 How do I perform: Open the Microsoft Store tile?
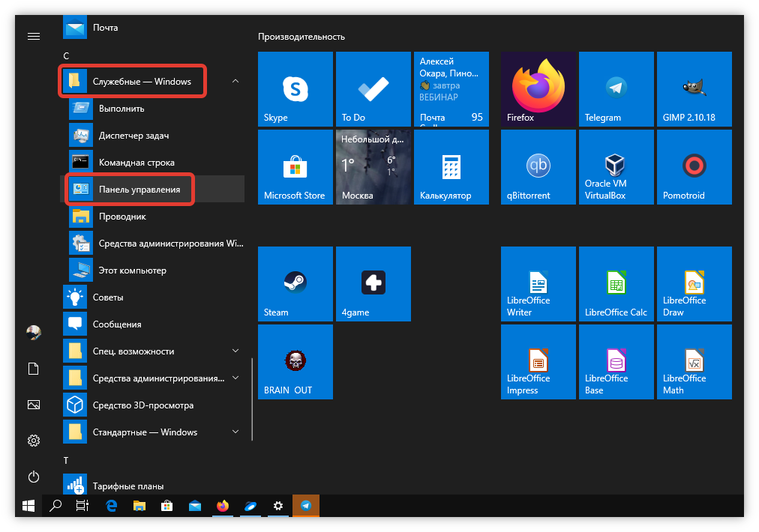[x=295, y=167]
